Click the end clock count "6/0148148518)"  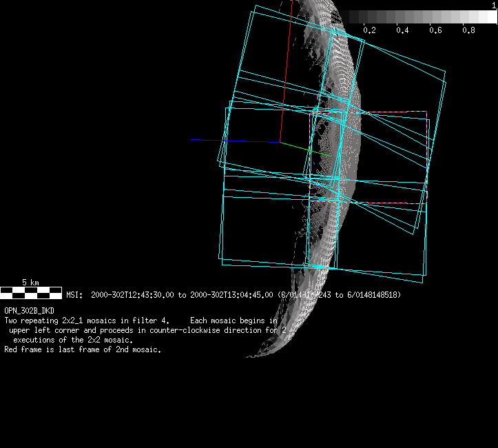pyautogui.click(x=374, y=295)
